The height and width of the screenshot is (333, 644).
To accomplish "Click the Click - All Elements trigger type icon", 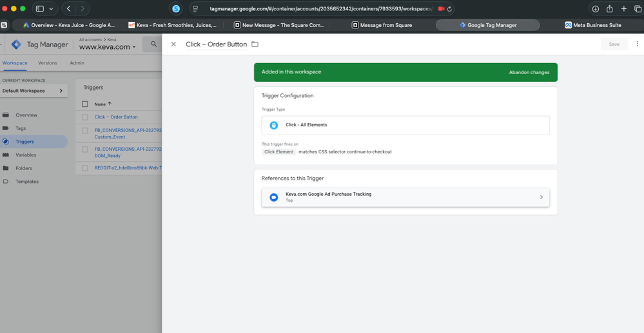I will [x=274, y=125].
